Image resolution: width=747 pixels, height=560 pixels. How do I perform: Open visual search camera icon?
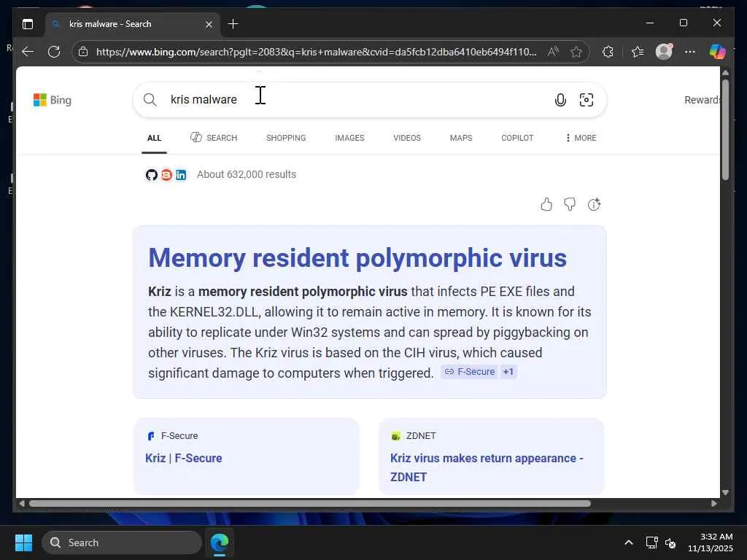click(587, 99)
